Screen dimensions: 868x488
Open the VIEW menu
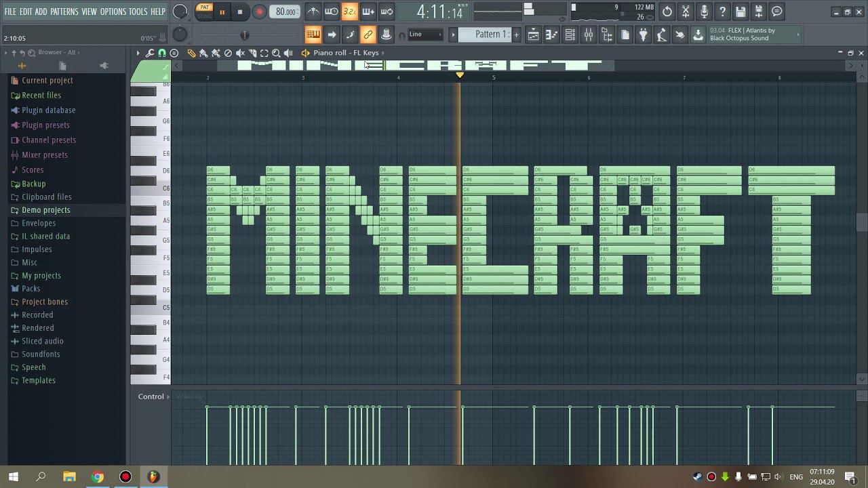point(90,12)
